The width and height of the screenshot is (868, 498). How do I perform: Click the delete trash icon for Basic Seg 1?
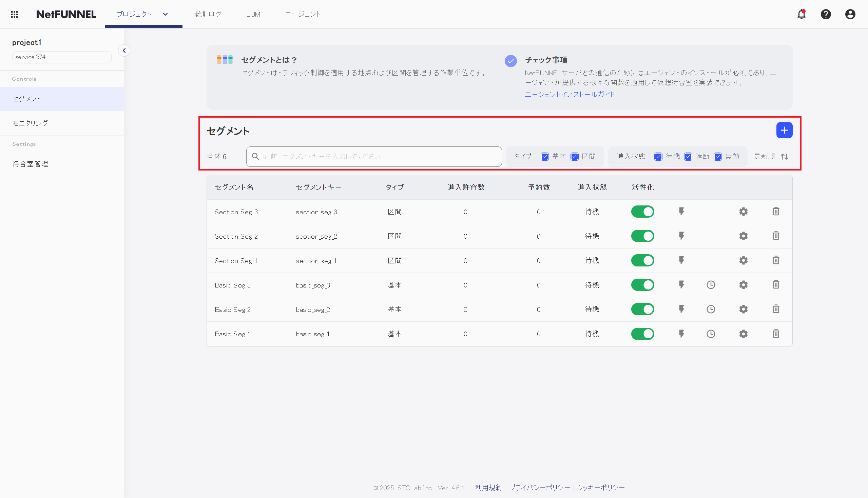(x=775, y=334)
